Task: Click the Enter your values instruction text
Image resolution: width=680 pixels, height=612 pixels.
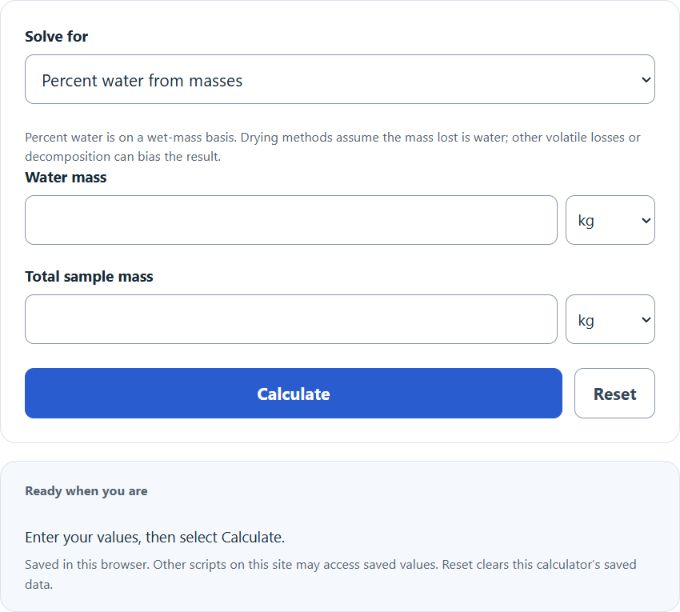Action: pos(155,537)
